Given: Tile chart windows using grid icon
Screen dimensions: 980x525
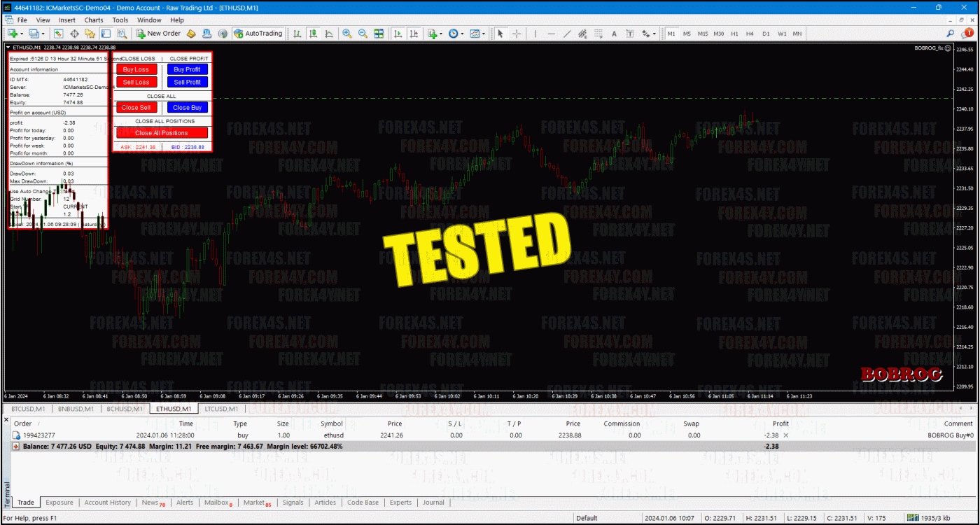Looking at the screenshot, I should pos(379,33).
